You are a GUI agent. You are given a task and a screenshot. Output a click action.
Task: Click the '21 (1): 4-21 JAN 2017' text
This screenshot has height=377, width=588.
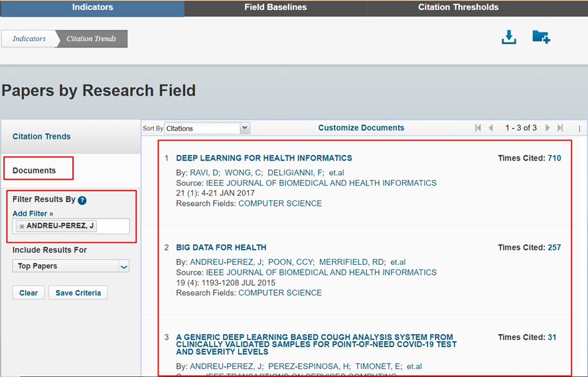point(215,193)
